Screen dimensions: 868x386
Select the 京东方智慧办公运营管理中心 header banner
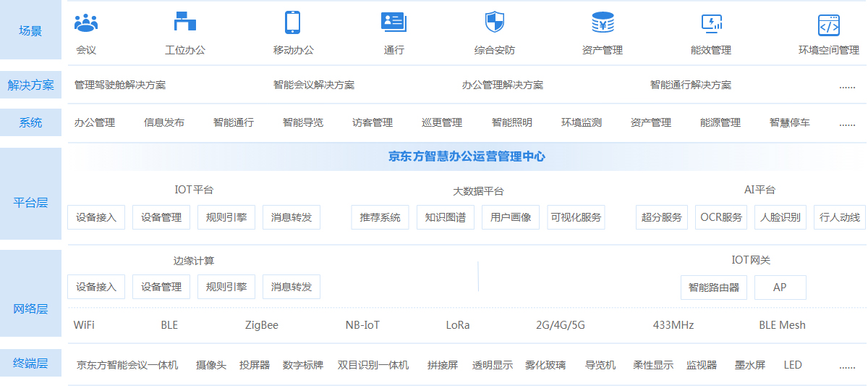pyautogui.click(x=467, y=156)
